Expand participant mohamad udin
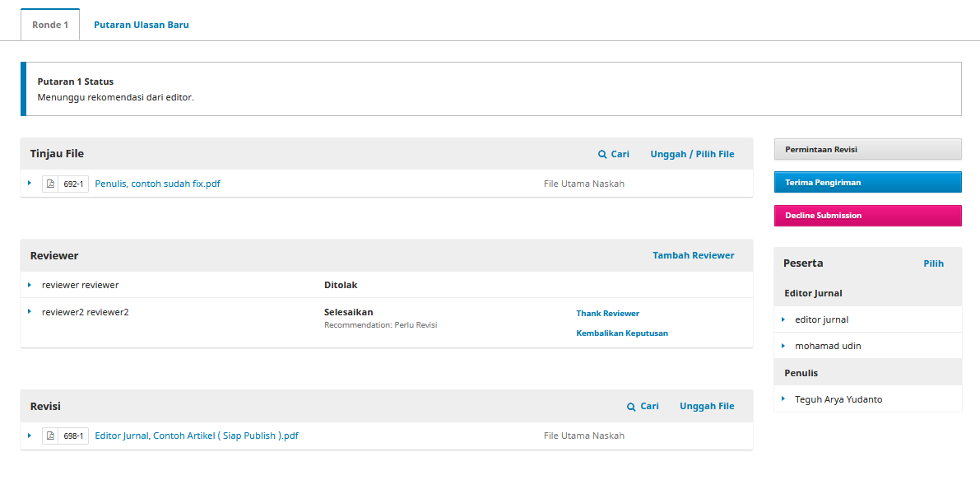This screenshot has height=480, width=980. coord(783,346)
